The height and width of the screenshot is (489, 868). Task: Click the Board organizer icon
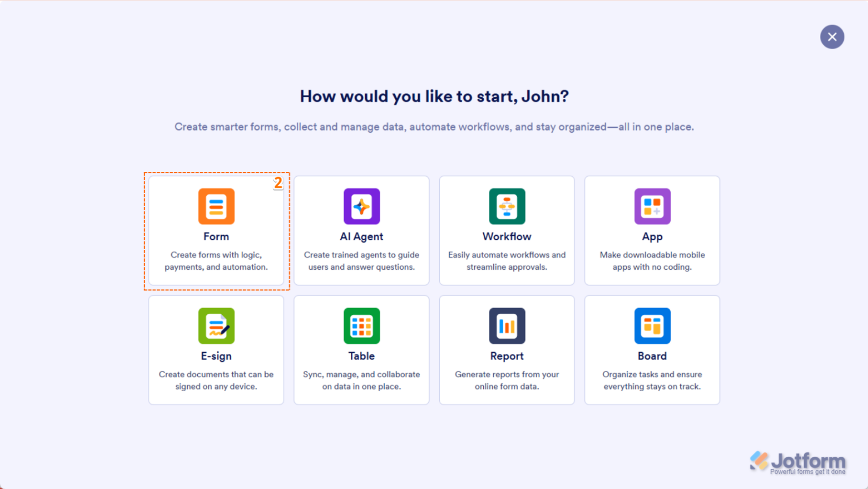pyautogui.click(x=652, y=326)
